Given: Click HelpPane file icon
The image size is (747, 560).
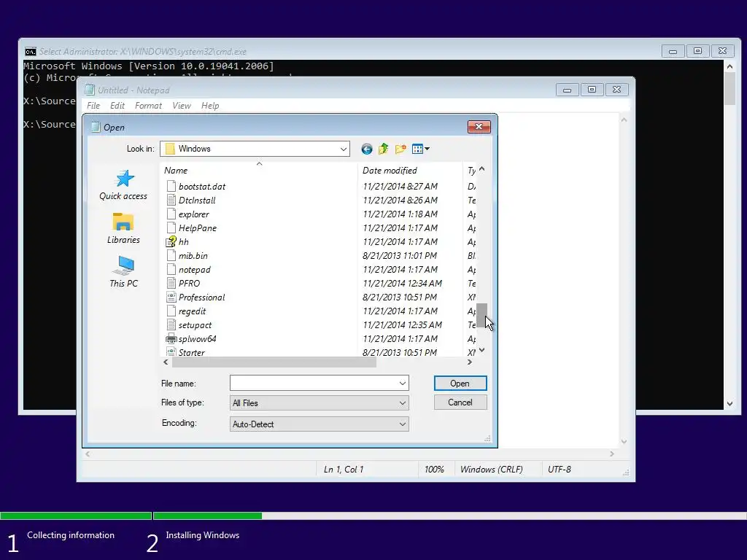Looking at the screenshot, I should 171,227.
